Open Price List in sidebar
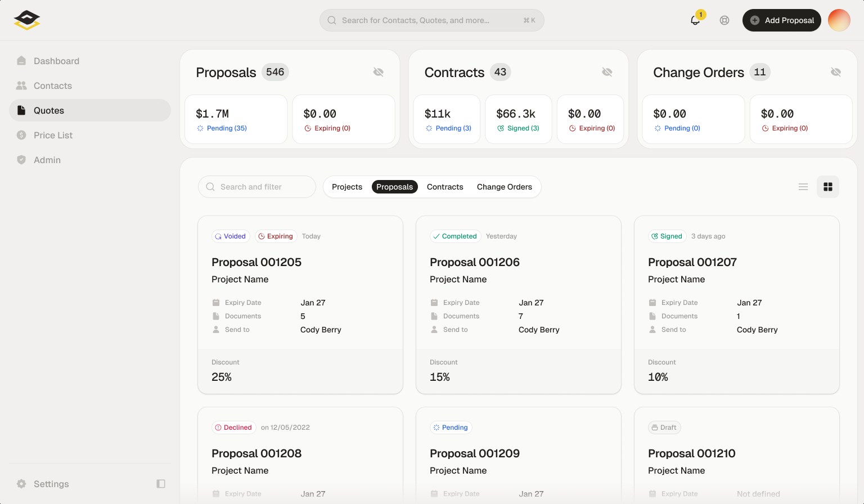The height and width of the screenshot is (504, 864). 90,135
